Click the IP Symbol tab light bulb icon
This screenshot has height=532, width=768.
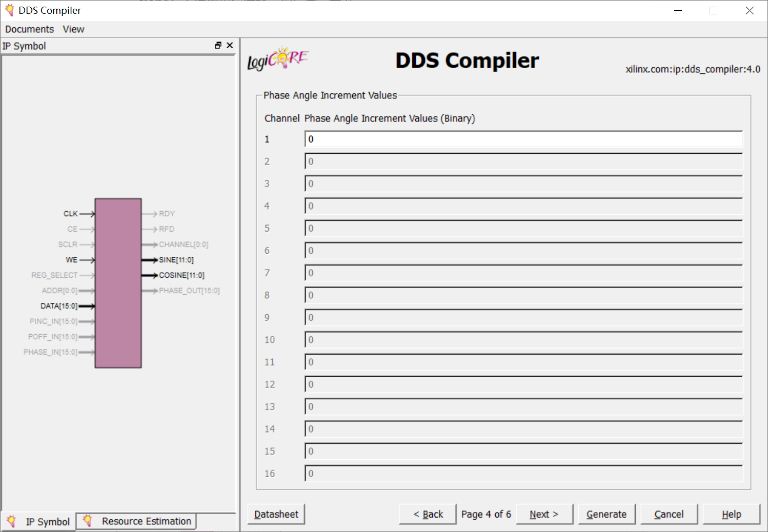click(11, 522)
